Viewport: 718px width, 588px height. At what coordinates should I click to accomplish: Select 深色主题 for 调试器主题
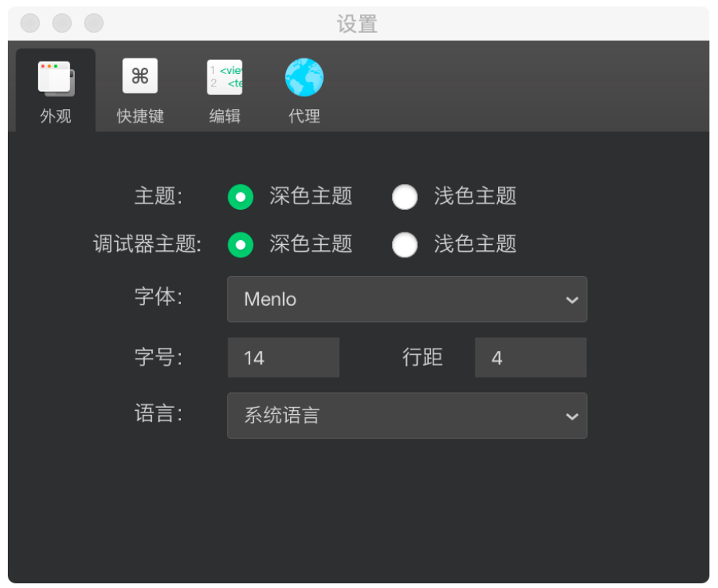pyautogui.click(x=241, y=244)
